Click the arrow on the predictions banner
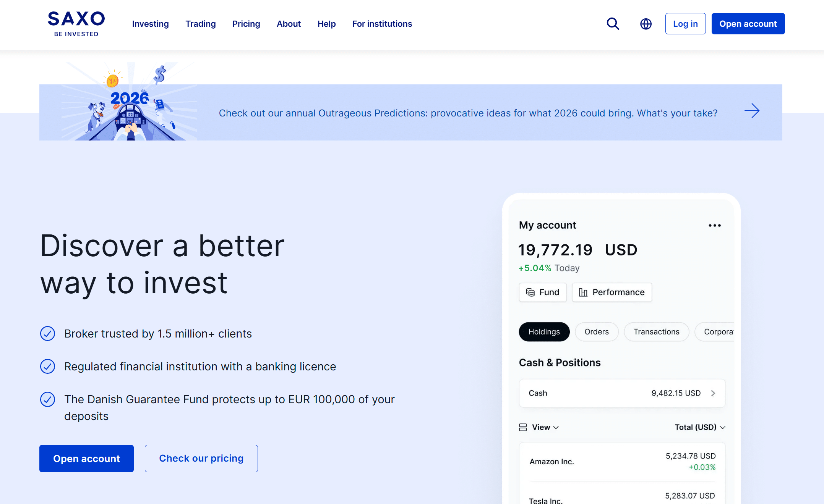824x504 pixels. [752, 111]
